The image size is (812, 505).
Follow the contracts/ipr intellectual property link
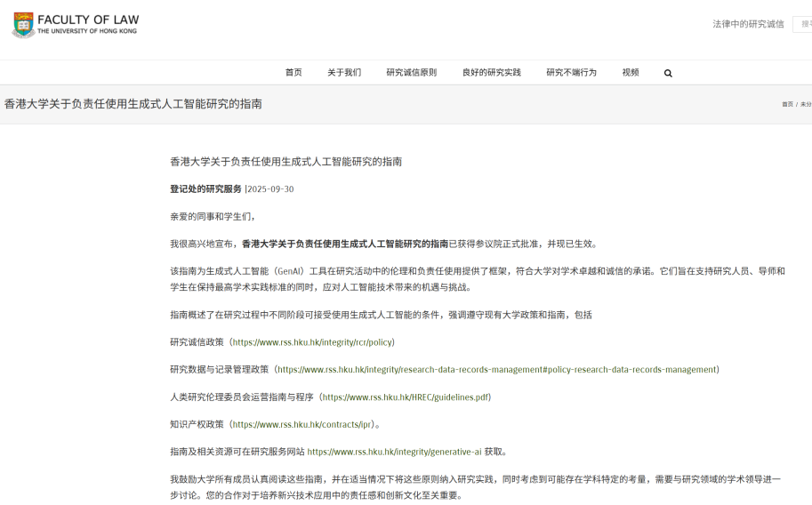[301, 425]
